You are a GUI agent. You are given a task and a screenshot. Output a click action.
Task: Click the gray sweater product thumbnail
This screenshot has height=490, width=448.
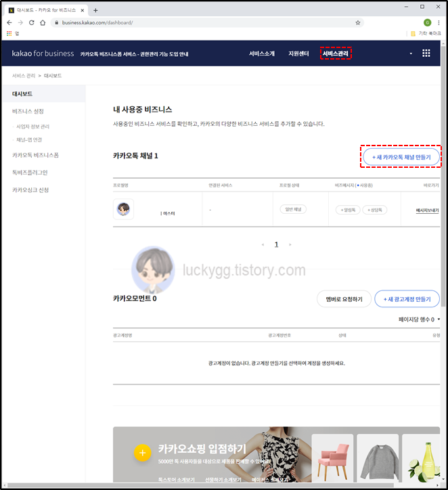pos(378,458)
